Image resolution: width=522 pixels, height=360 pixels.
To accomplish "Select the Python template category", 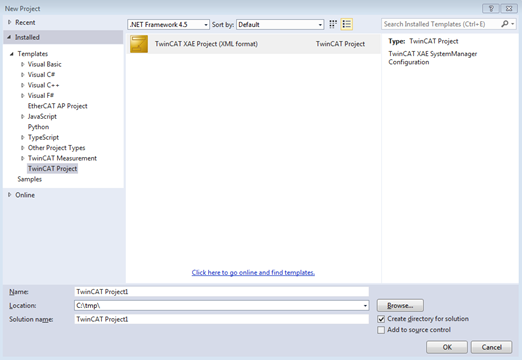I will coord(38,127).
